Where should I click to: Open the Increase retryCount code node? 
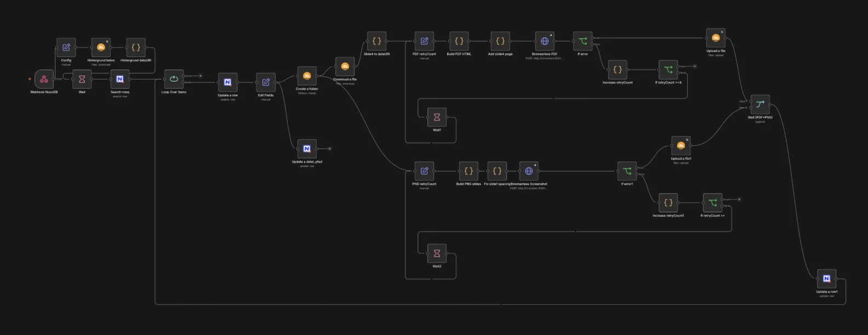tap(618, 70)
